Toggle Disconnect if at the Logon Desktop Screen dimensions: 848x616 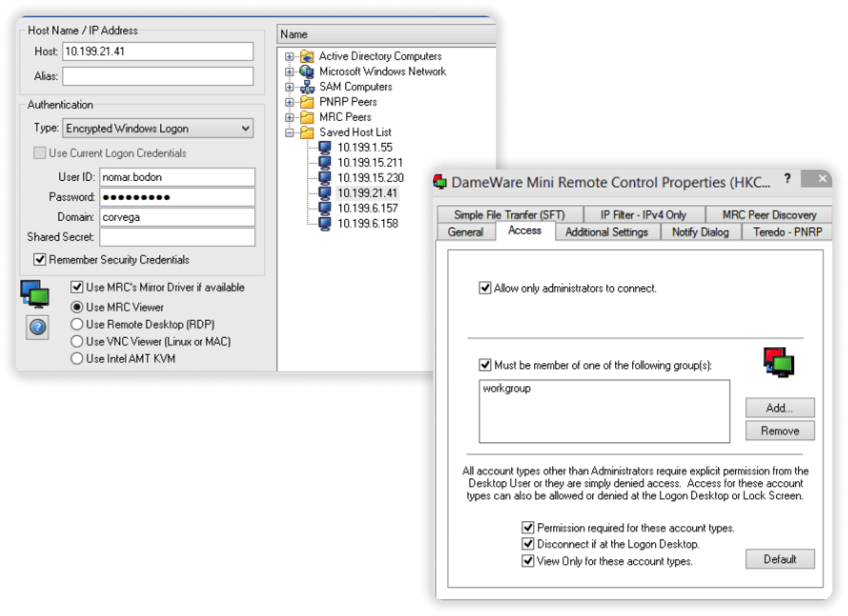(527, 543)
